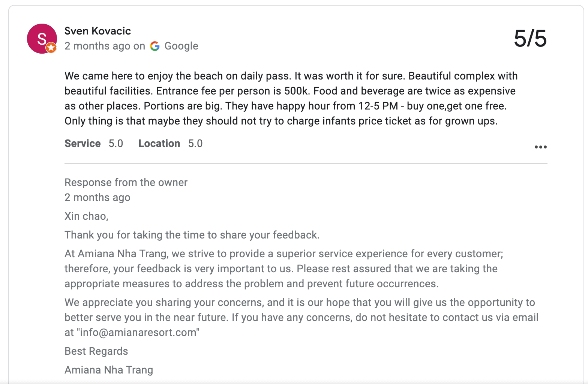This screenshot has width=588, height=387.
Task: Click the owner response's "2 months ago" date
Action: [97, 198]
